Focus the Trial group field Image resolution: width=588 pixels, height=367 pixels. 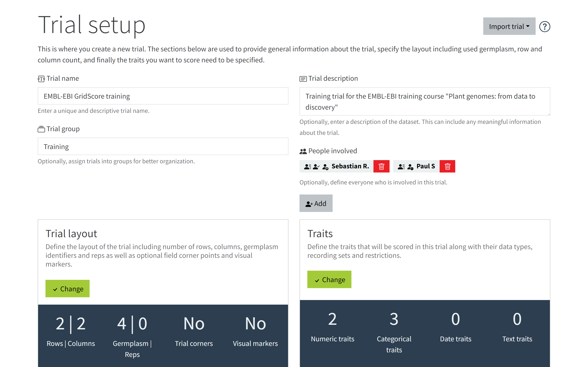pyautogui.click(x=163, y=146)
